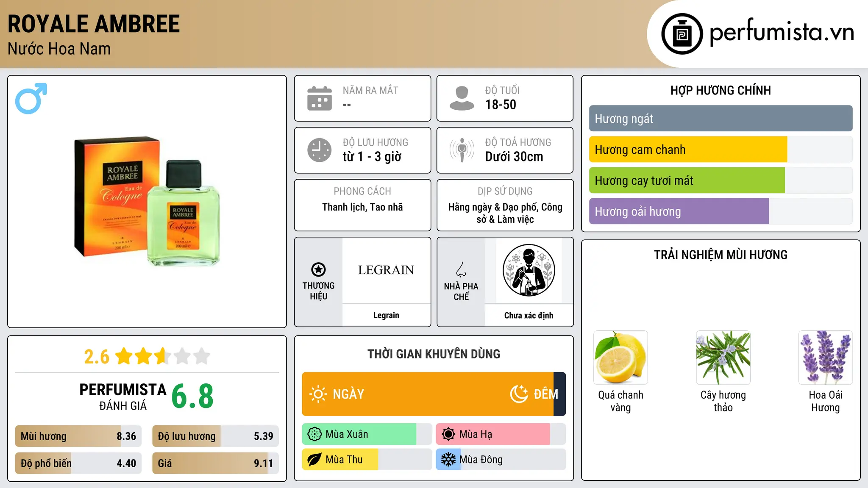The height and width of the screenshot is (488, 868).
Task: Click the Hằng ngày & Dạo phố occasion text
Action: tap(505, 213)
